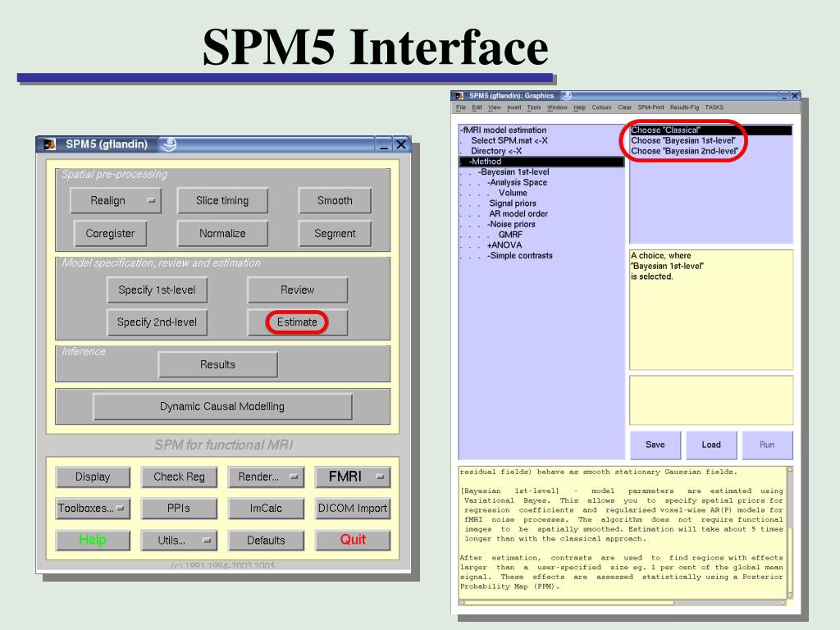The image size is (840, 630).
Task: Collapse the -fMRI model estimation tree node
Action: pos(503,130)
